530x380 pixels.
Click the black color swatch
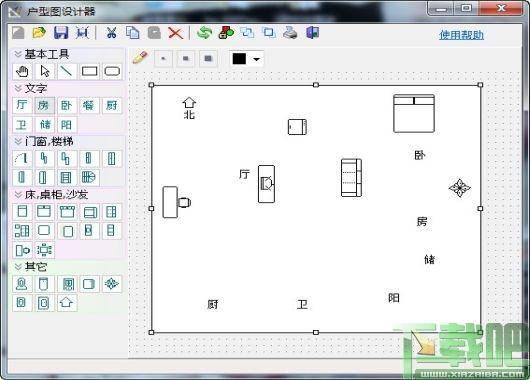pyautogui.click(x=239, y=59)
